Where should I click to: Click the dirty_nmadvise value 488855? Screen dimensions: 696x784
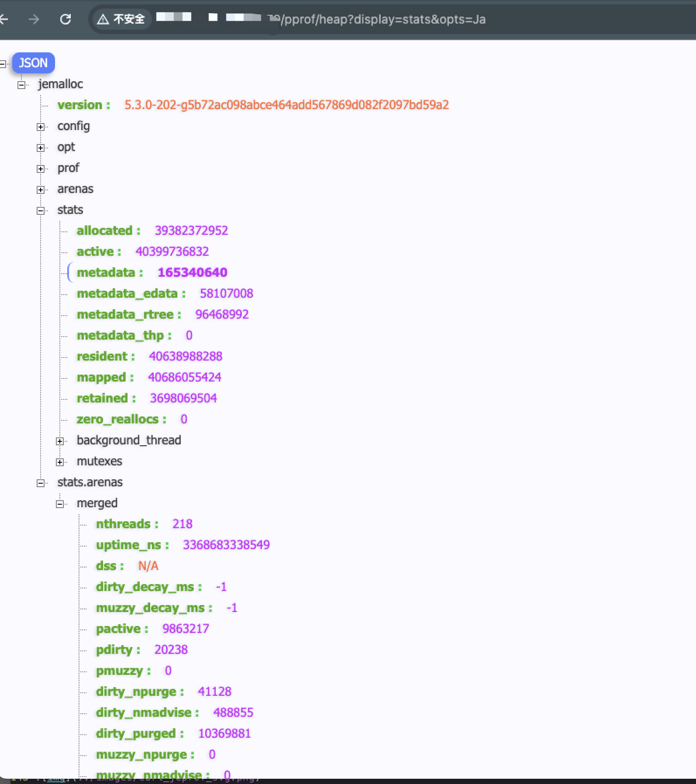click(x=233, y=713)
